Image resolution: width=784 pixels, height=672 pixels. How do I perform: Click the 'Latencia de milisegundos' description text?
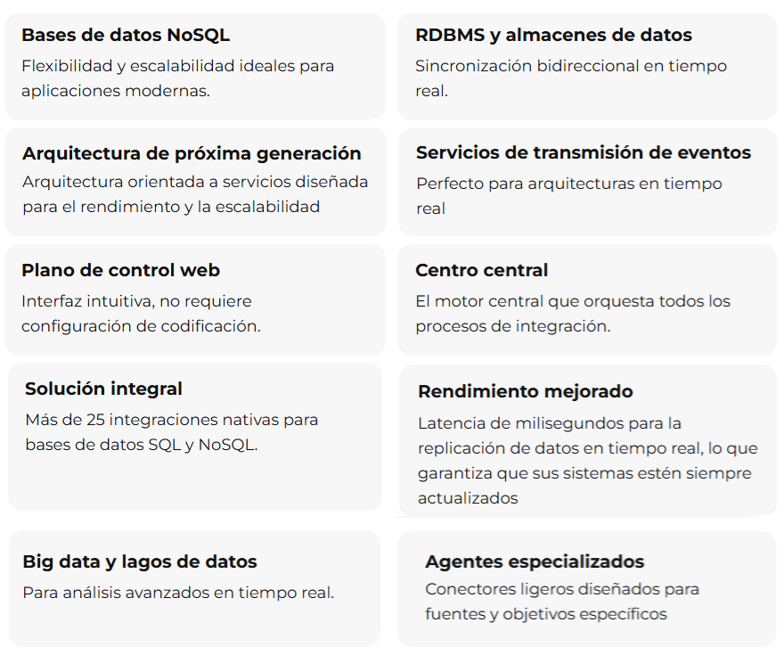click(x=584, y=460)
